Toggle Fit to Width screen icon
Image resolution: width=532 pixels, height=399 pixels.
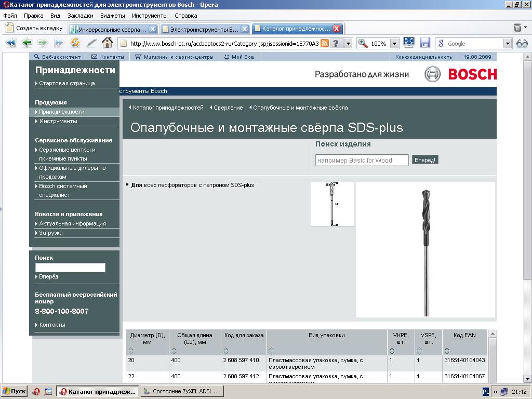[409, 43]
